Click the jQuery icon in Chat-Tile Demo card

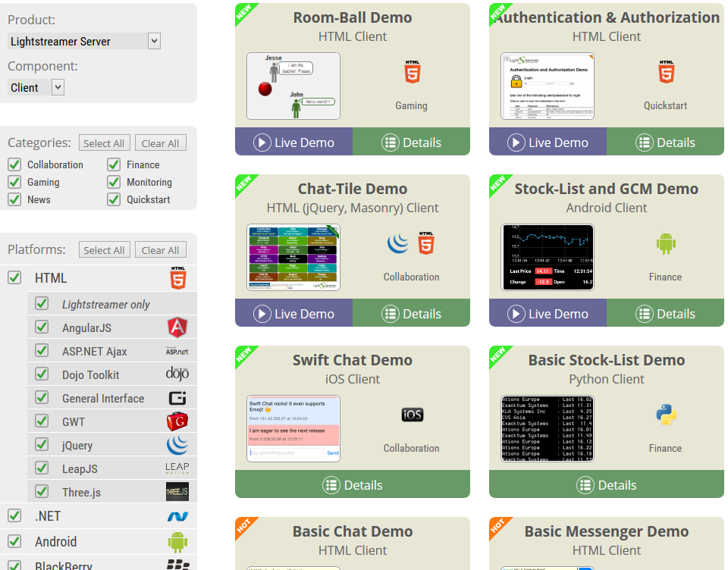pos(398,243)
